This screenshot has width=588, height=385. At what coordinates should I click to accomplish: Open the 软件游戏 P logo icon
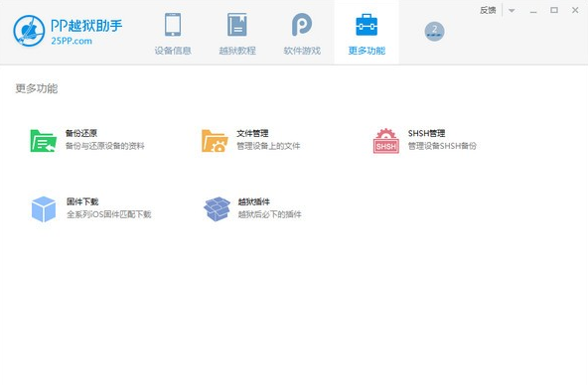[302, 25]
